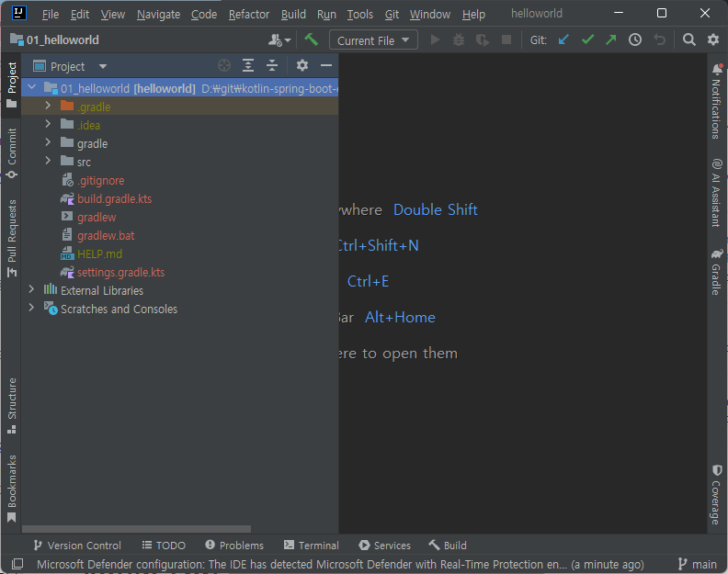Click the Stop square icon

506,39
